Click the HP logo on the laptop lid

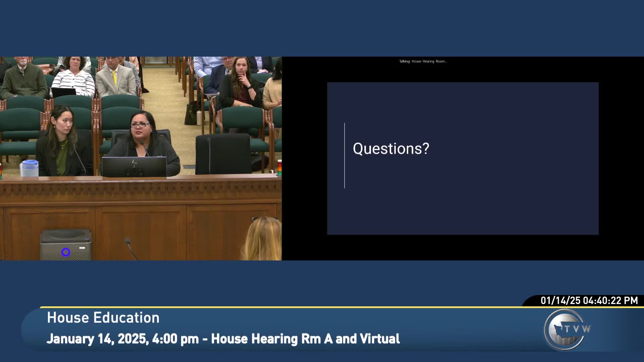(134, 163)
